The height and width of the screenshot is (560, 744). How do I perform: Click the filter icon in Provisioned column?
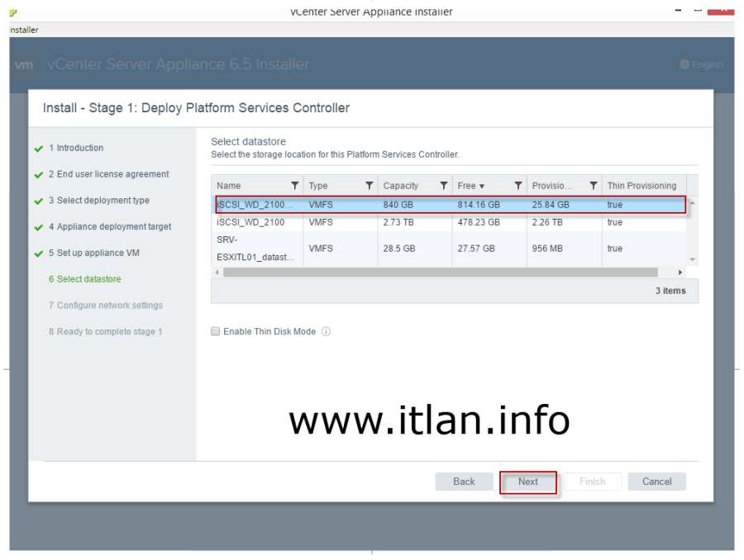593,186
